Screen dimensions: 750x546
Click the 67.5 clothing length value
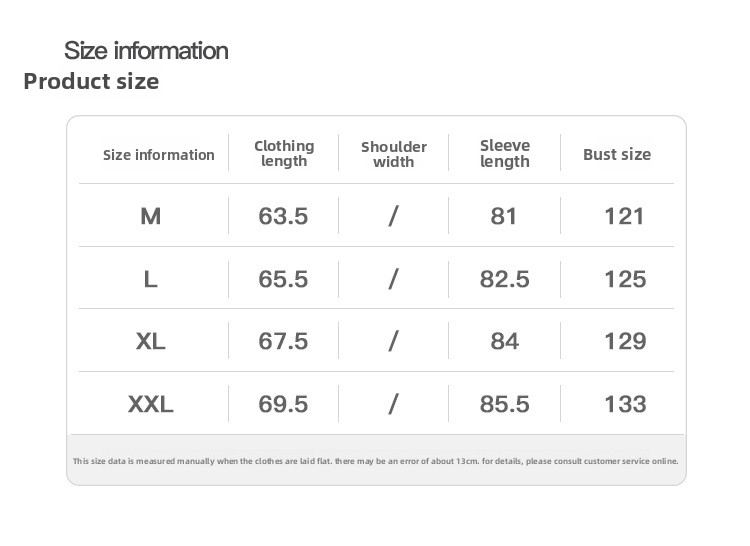(x=283, y=341)
